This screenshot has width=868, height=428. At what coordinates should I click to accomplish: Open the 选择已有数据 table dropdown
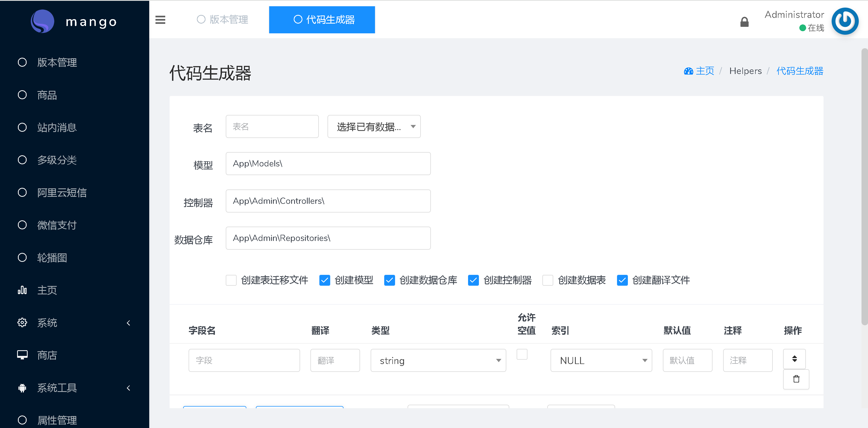click(x=374, y=127)
